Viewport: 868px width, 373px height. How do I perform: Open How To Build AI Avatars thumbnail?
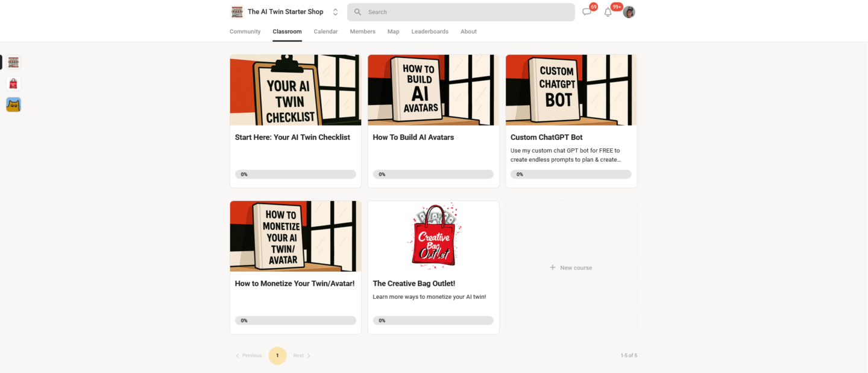click(x=433, y=90)
